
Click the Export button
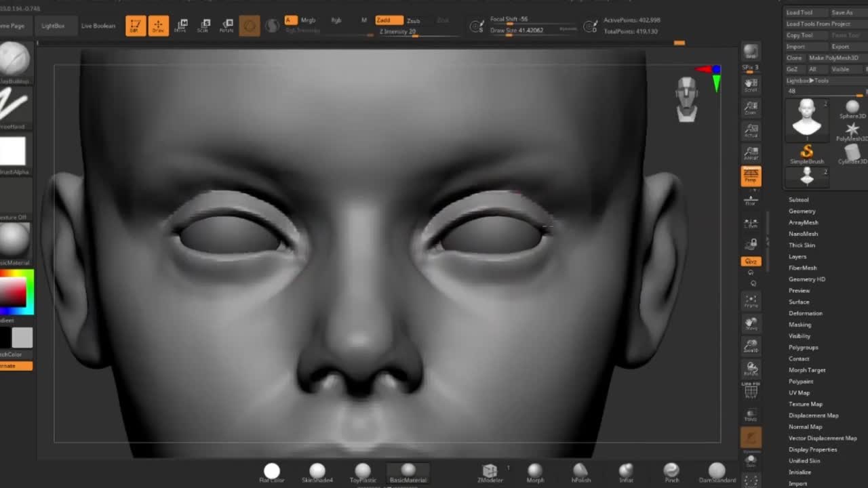pyautogui.click(x=846, y=47)
